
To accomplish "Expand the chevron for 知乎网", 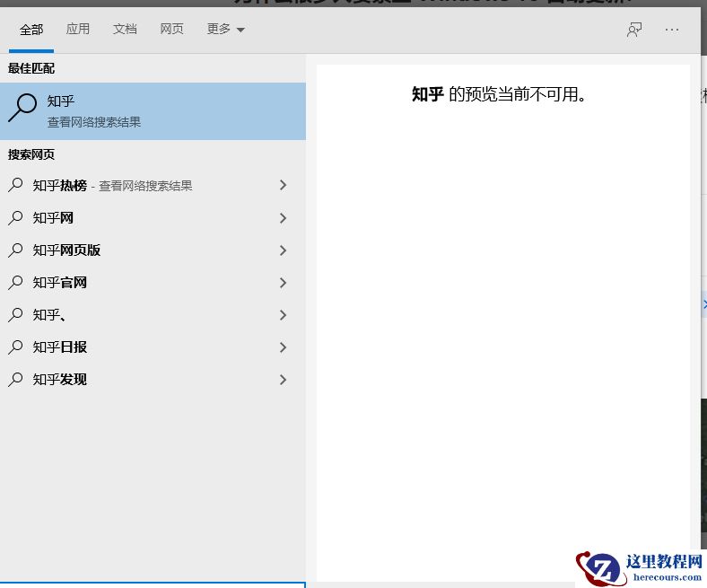I will [284, 218].
